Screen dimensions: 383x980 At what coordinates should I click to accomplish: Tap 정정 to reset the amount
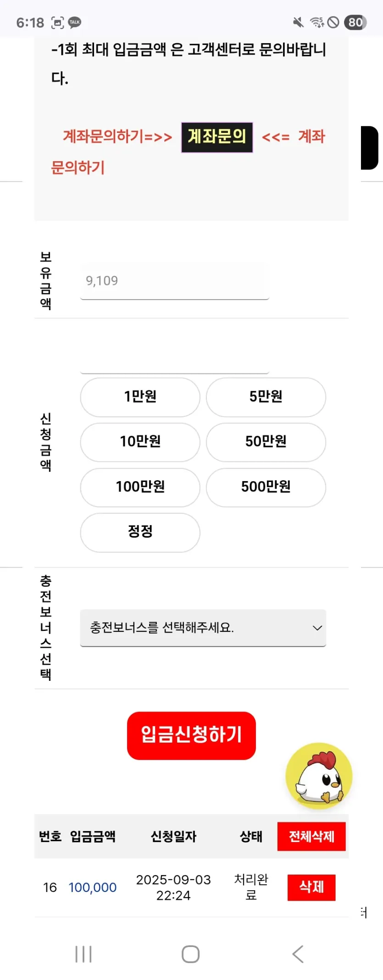(140, 532)
